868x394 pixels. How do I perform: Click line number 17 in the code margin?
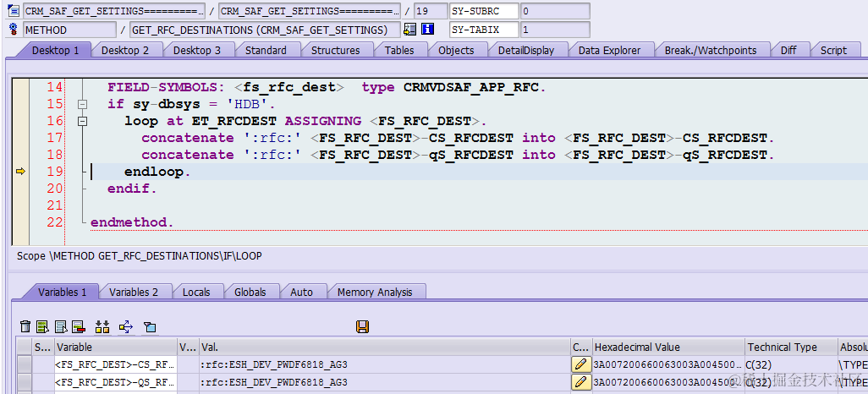click(x=54, y=138)
